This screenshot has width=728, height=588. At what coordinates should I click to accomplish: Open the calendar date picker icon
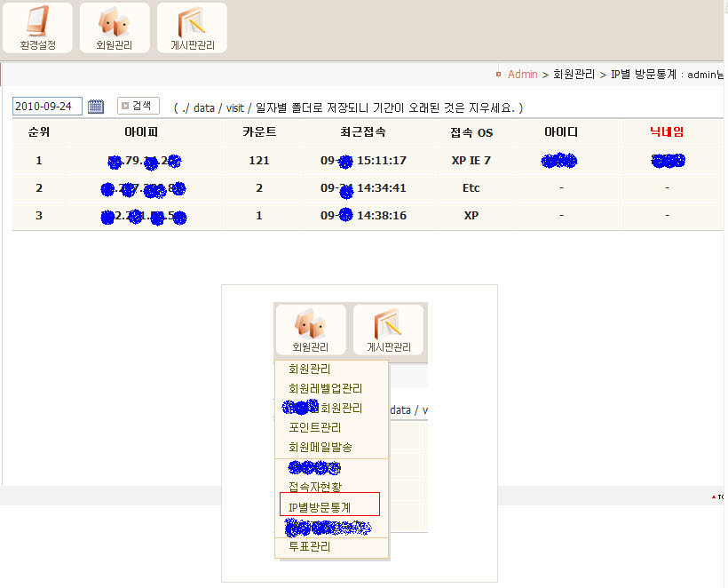[x=96, y=107]
